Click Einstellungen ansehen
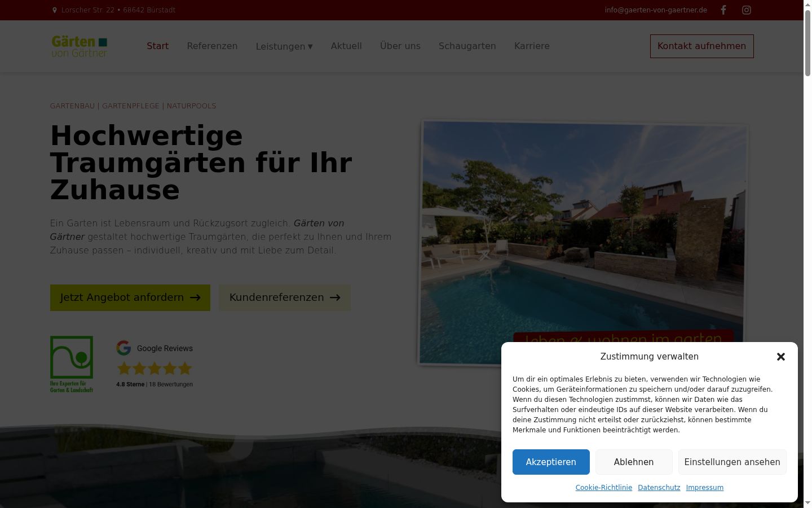The image size is (812, 508). pos(732,462)
